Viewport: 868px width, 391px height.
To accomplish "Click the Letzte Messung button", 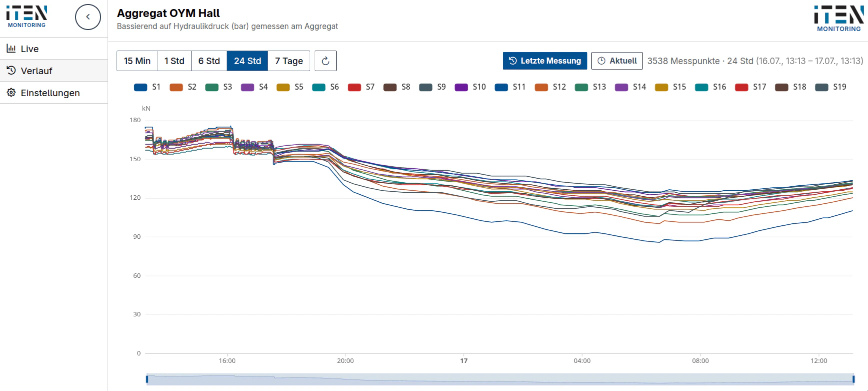I will tap(545, 61).
